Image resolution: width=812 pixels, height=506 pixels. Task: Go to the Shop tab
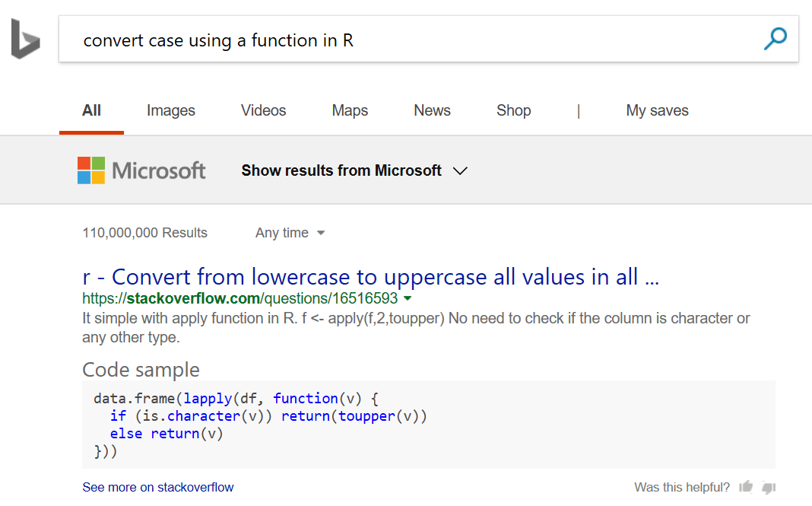[x=514, y=111]
